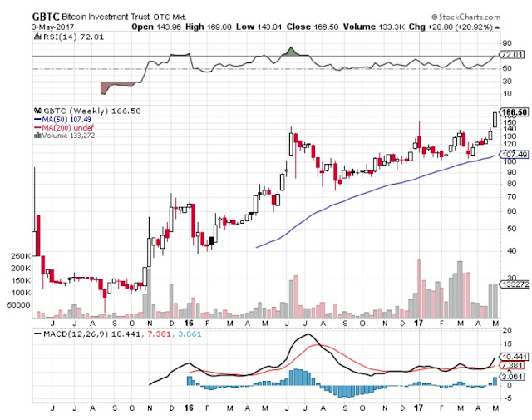The width and height of the screenshot is (532, 420).
Task: Click the blue 3.061 histogram value in MACD label
Action: click(x=190, y=334)
